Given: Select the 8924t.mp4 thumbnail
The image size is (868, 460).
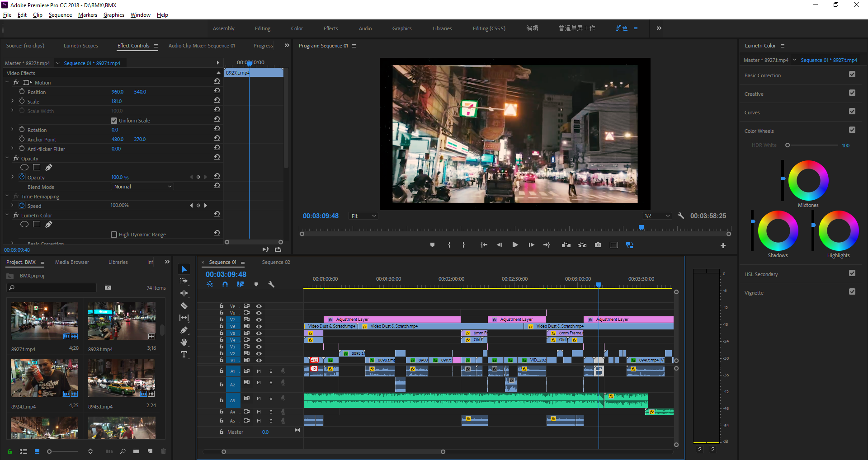Looking at the screenshot, I should [x=44, y=378].
